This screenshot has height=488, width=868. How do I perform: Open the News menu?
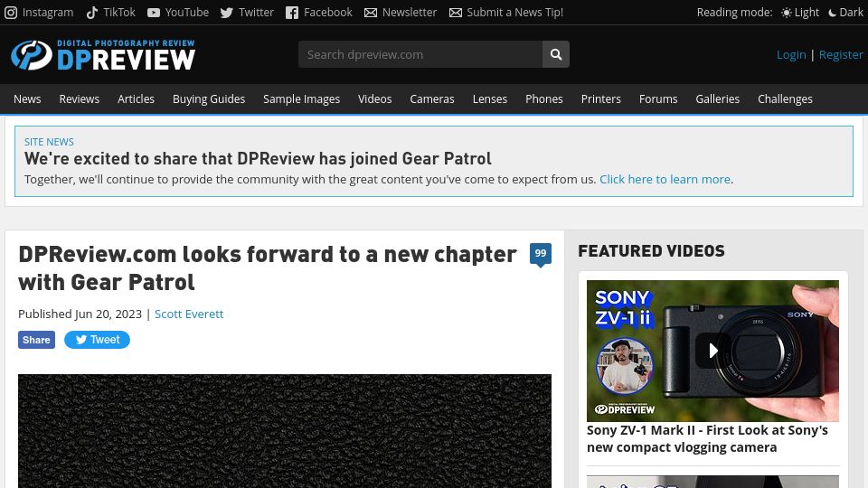pyautogui.click(x=27, y=99)
